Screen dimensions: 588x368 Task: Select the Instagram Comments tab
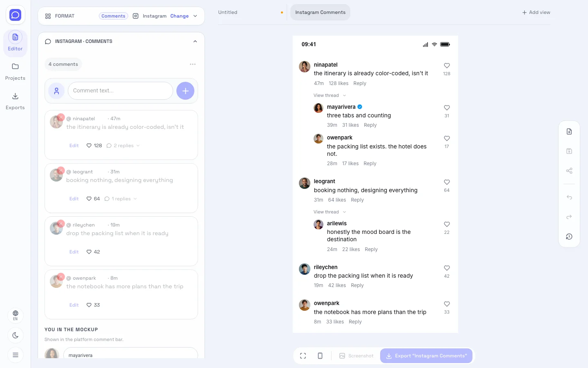[x=320, y=12]
